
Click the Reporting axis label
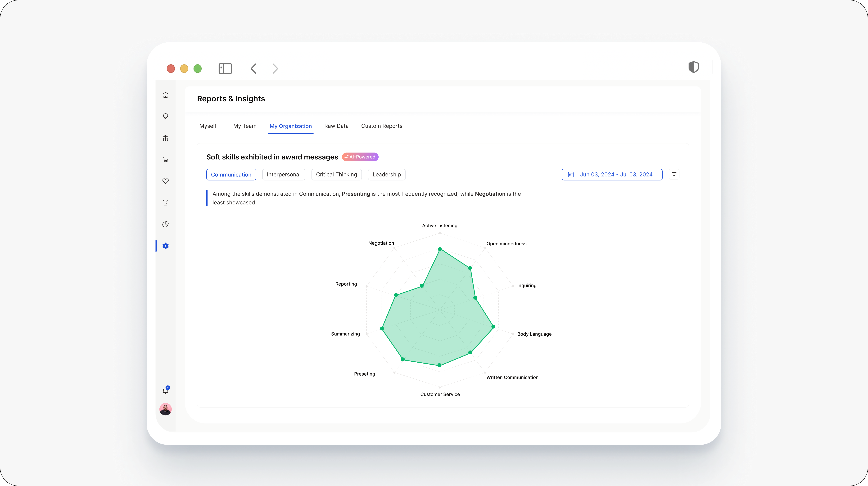(x=346, y=284)
